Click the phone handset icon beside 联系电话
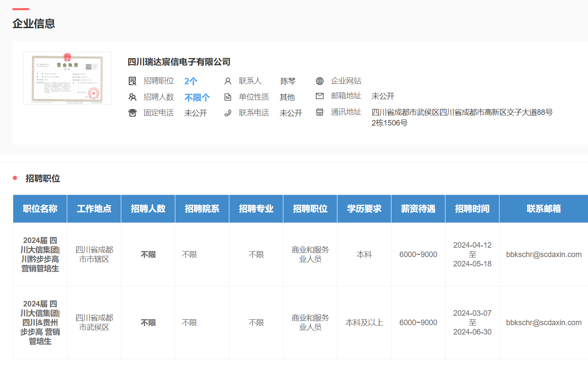This screenshot has height=366, width=588. [x=228, y=113]
